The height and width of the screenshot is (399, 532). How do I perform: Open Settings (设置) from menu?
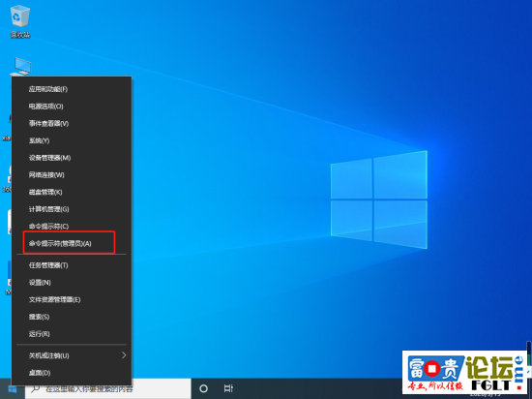click(72, 283)
